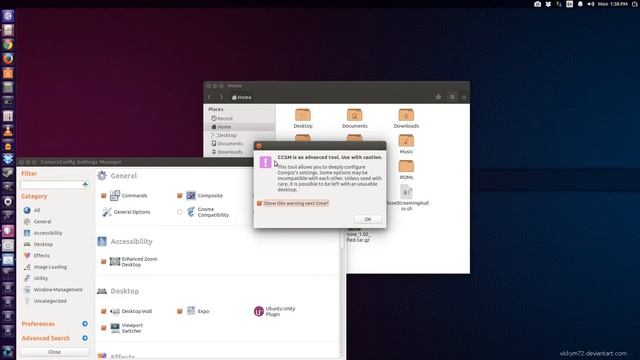Open the Gnome Compatibility plugin icon
The width and height of the screenshot is (640, 360).
pos(191,212)
